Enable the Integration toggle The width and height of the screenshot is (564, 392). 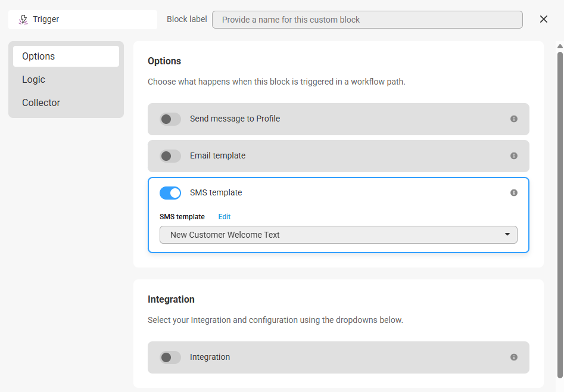pos(170,357)
